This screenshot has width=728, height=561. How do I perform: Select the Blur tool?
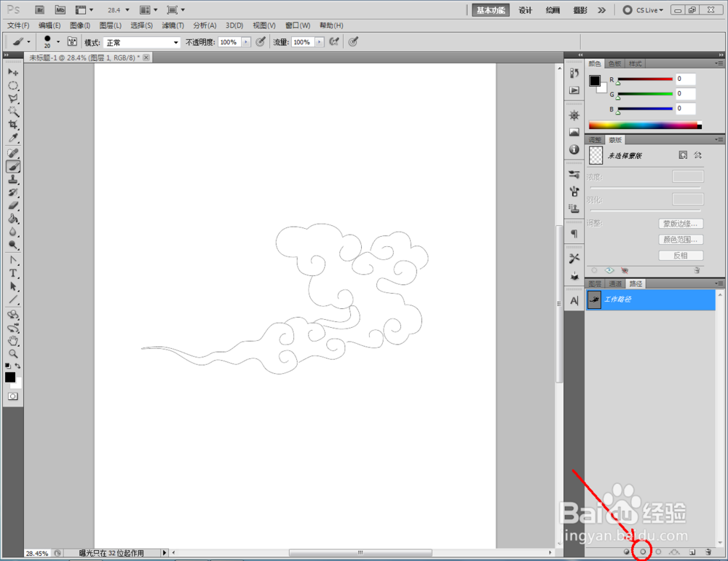[x=13, y=232]
